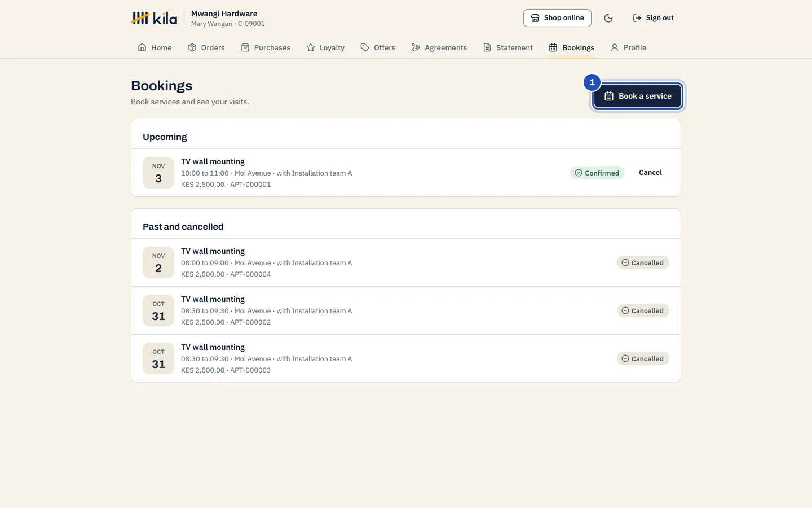The width and height of the screenshot is (812, 508).
Task: Go to the Profile tab
Action: [x=628, y=47]
